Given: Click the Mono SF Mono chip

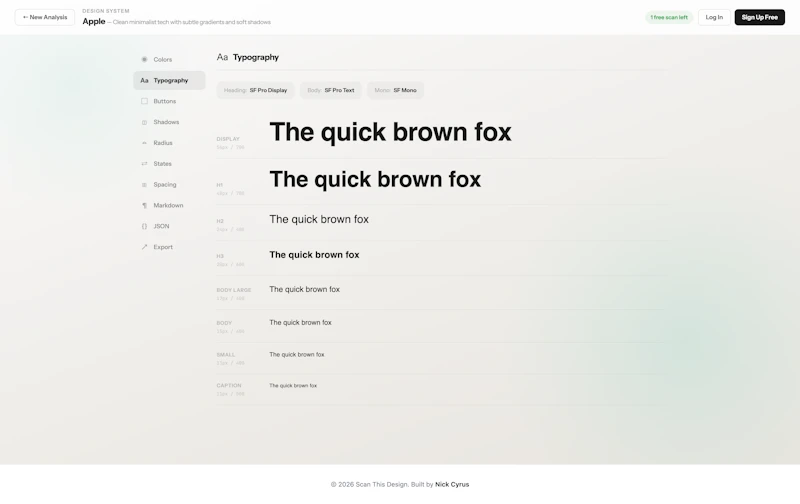Looking at the screenshot, I should pos(395,90).
